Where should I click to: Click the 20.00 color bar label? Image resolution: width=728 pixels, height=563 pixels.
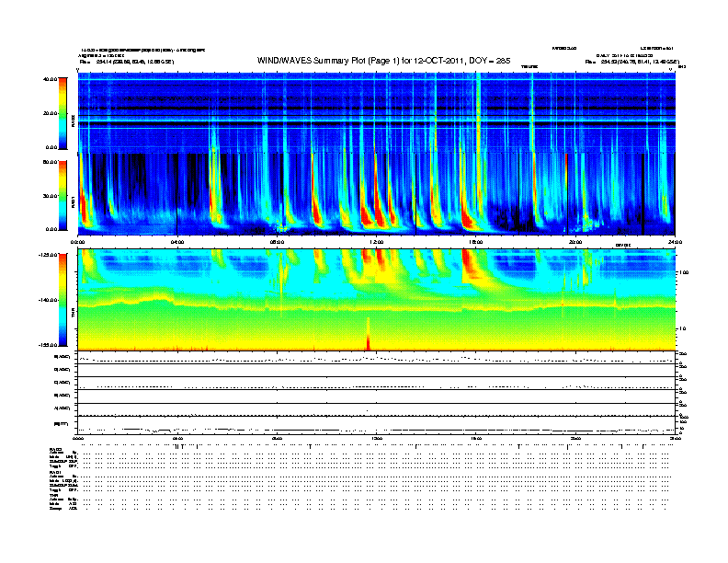pos(50,113)
